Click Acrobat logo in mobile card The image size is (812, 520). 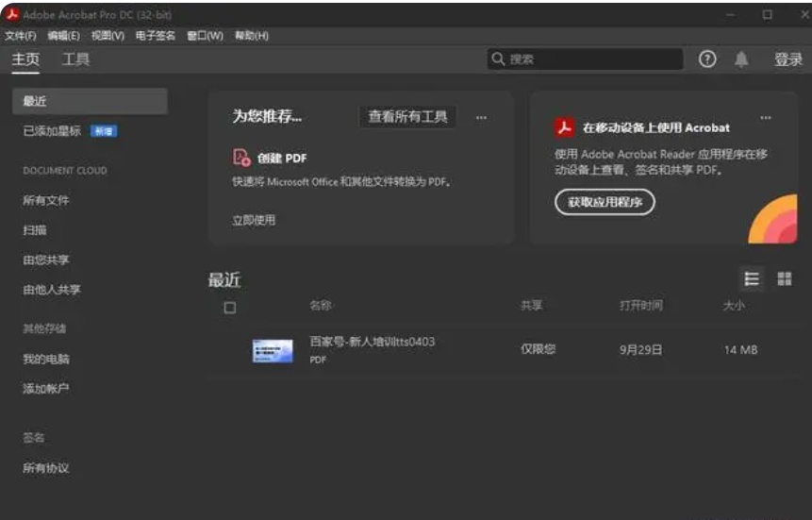point(565,127)
